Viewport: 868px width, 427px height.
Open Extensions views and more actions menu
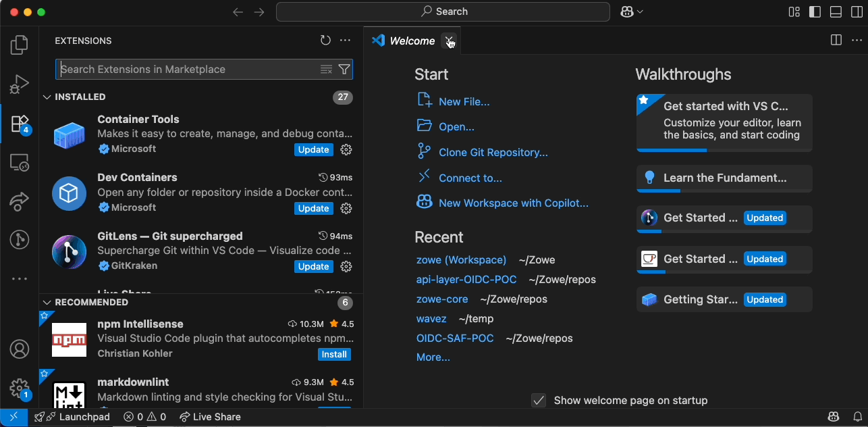click(346, 41)
